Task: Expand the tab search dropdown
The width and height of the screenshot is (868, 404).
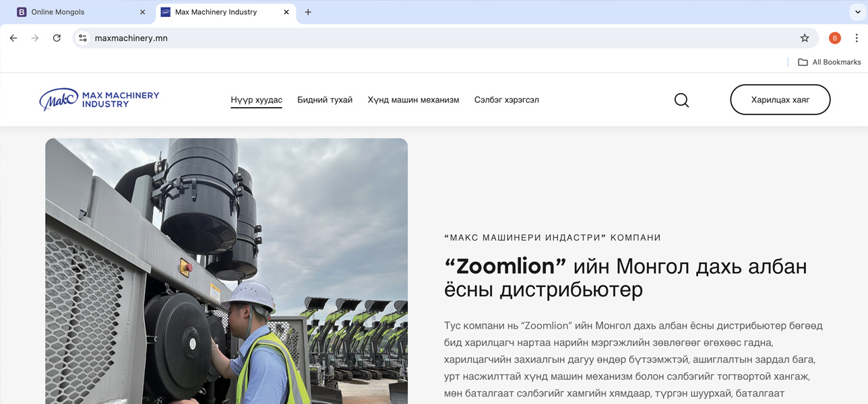Action: click(x=858, y=12)
